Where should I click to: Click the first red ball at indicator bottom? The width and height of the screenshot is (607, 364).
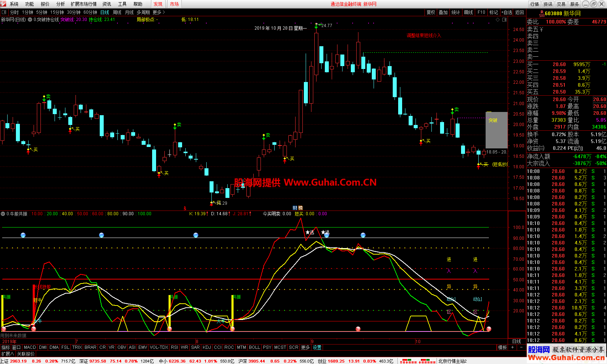pyautogui.click(x=4, y=329)
